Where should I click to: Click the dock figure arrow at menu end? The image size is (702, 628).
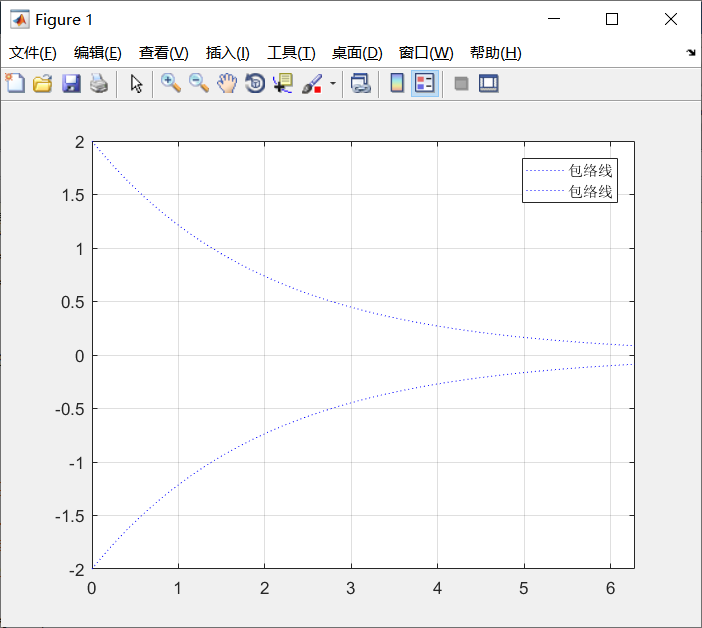tap(690, 53)
